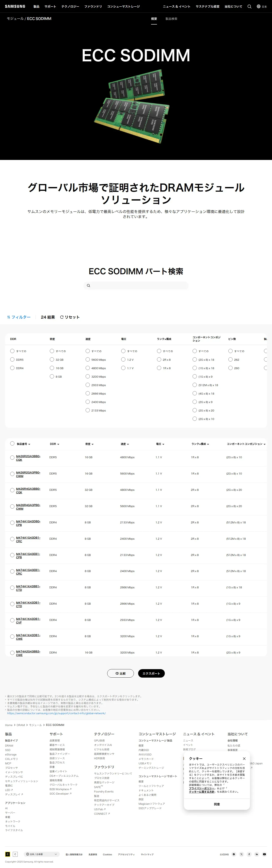
Task: Tick the checkbox for M474A1G43DB0-CPB row
Action: pyautogui.click(x=12, y=523)
